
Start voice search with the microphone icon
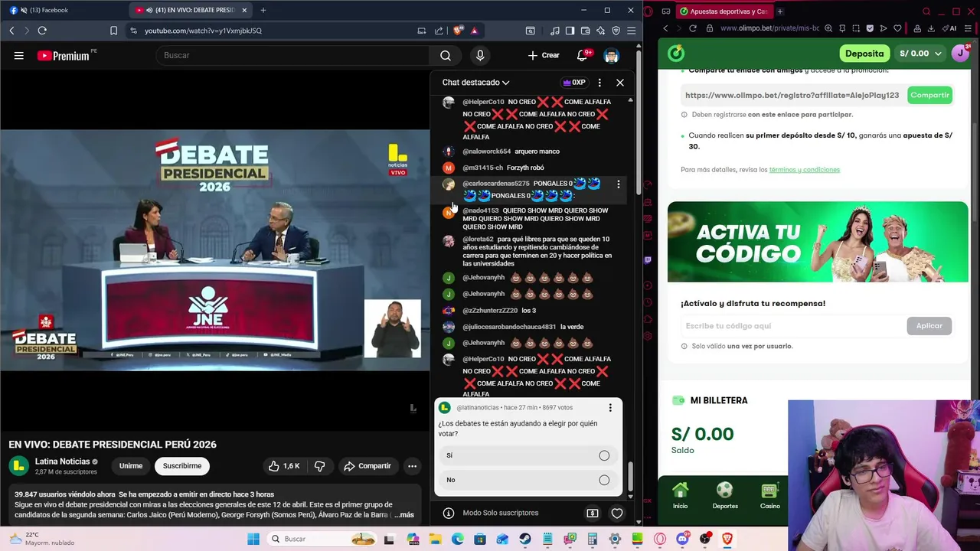[x=480, y=55]
